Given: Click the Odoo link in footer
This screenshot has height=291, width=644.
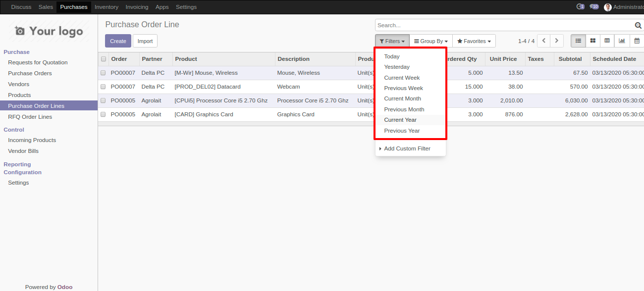Looking at the screenshot, I should point(65,287).
